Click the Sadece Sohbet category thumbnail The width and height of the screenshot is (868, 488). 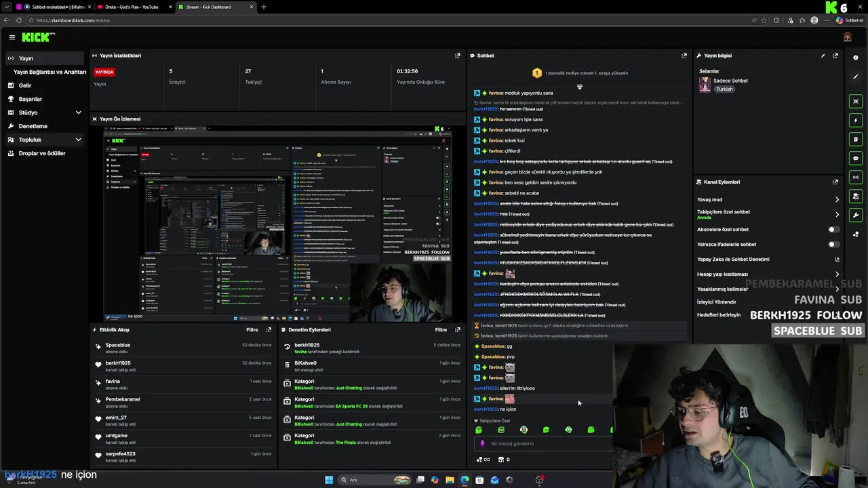click(705, 85)
